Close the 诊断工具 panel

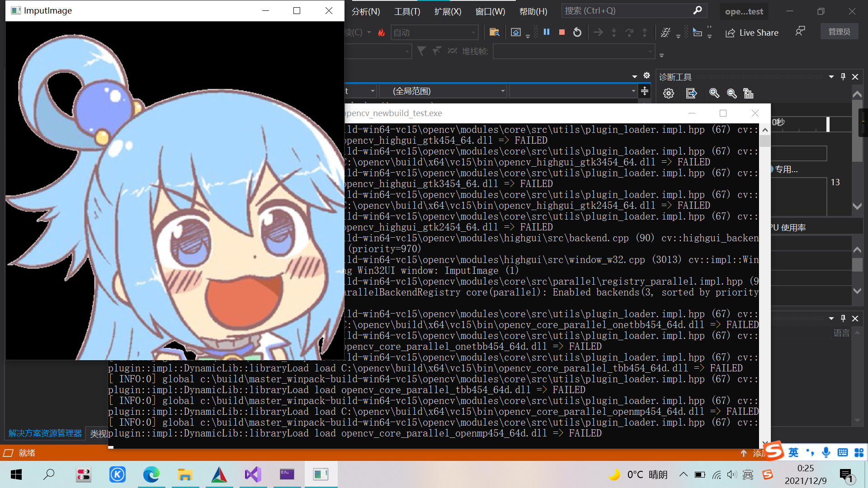tap(855, 77)
